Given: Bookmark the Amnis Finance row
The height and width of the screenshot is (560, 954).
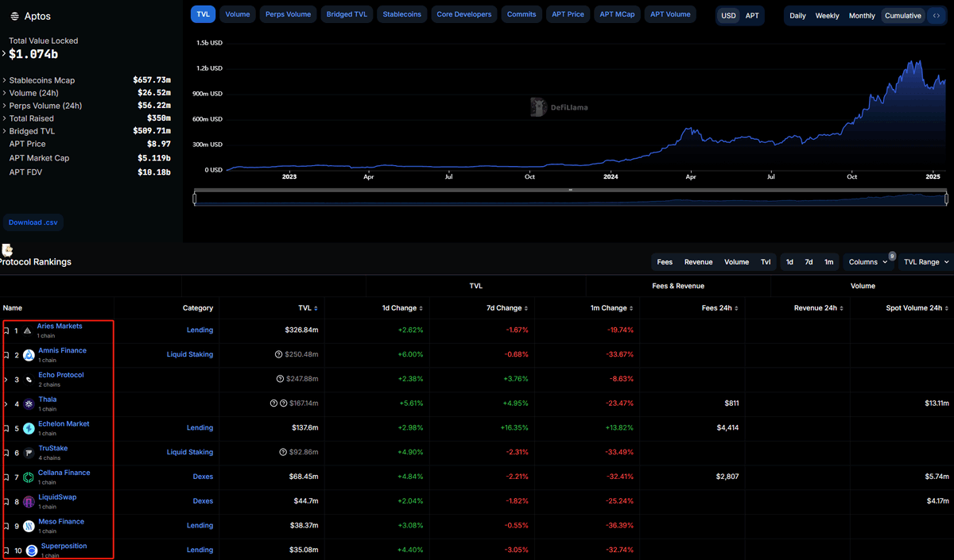Looking at the screenshot, I should click(x=6, y=355).
